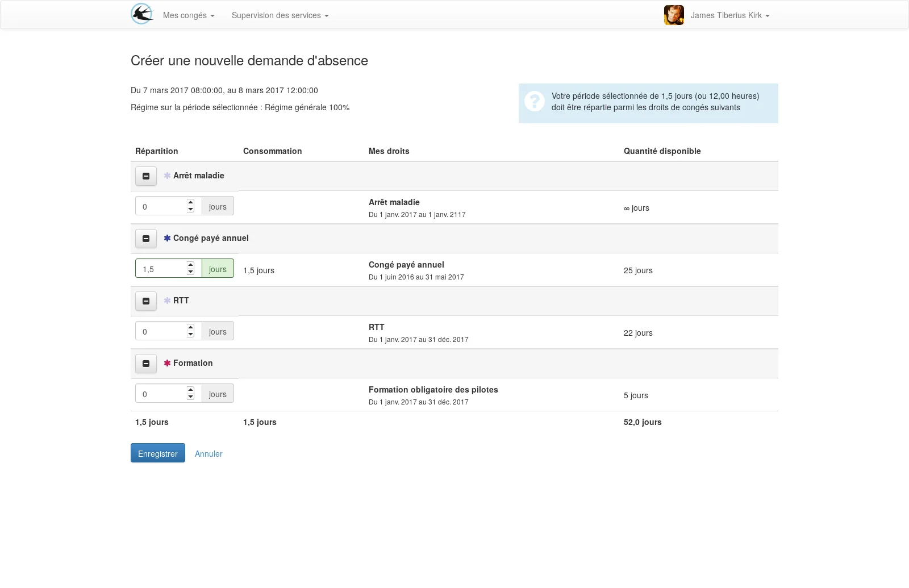Collapse the Arrêt maladie section
The width and height of the screenshot is (909, 588).
[x=146, y=176]
